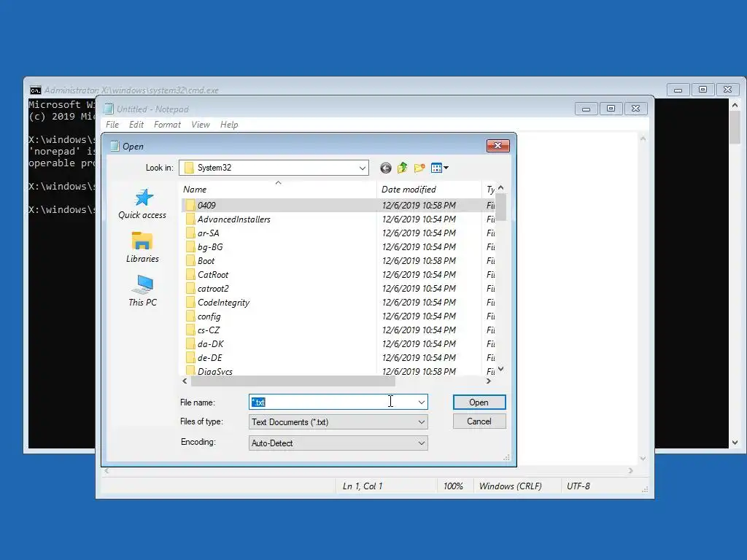
Task: Click the DiagSvcs folder name
Action: (x=215, y=371)
